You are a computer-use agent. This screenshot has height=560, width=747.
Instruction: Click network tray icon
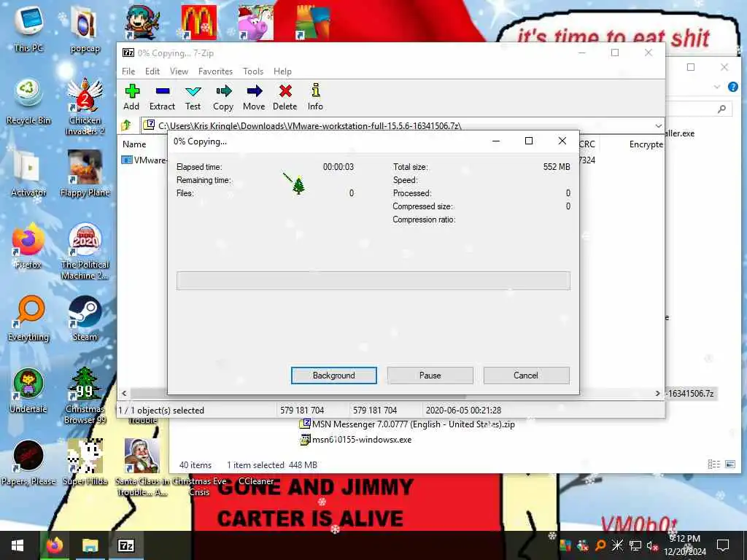[x=635, y=545]
